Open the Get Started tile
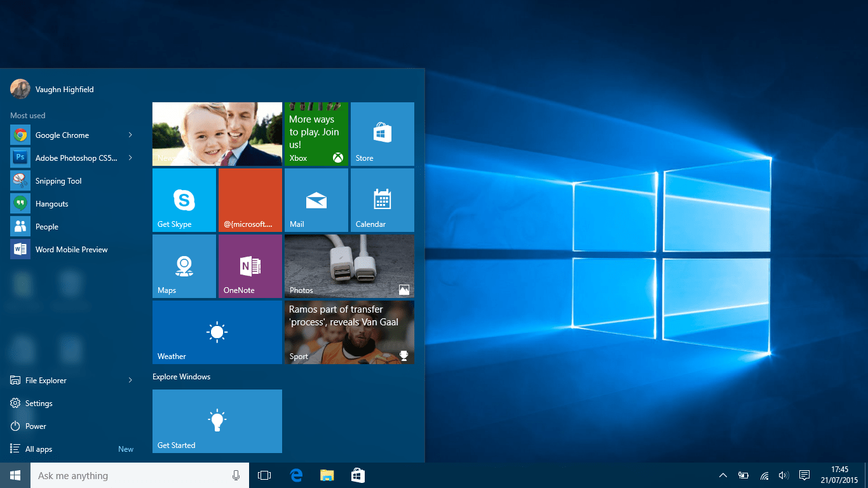Image resolution: width=868 pixels, height=488 pixels. pos(217,421)
